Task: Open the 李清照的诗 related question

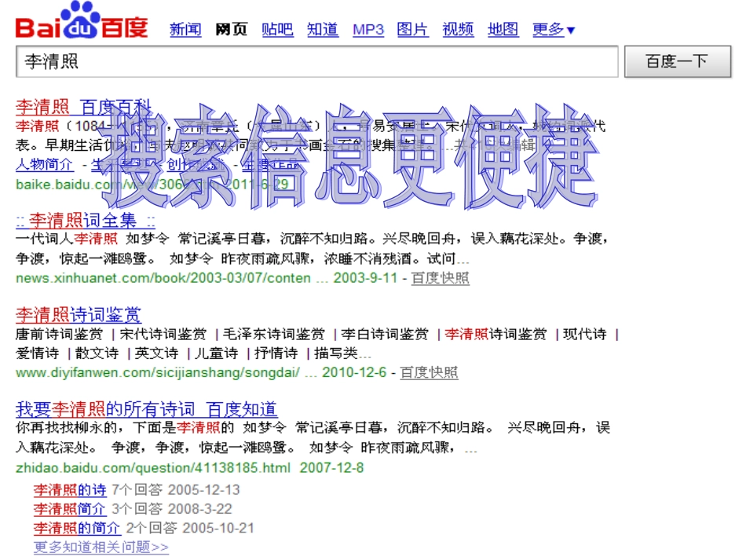Action: click(70, 489)
